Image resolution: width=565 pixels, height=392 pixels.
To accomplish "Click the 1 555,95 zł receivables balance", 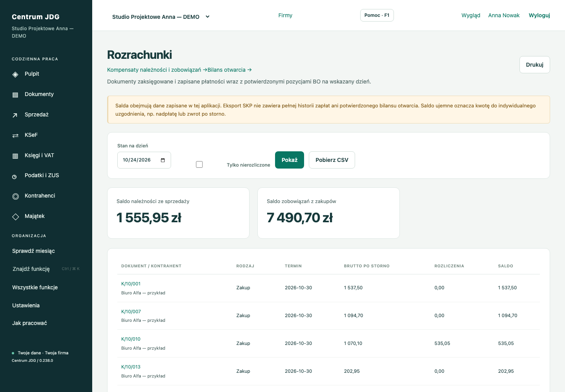I will pos(149,218).
